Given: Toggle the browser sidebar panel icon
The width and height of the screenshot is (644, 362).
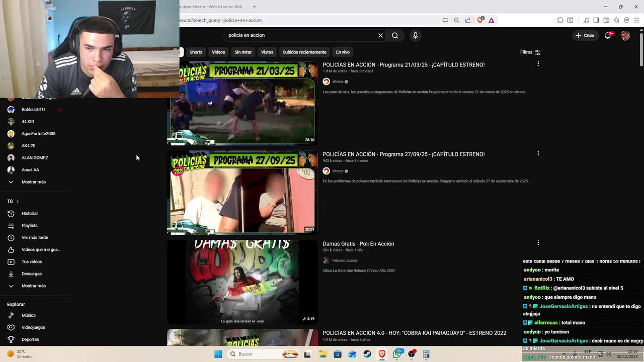Looking at the screenshot, I should tap(596, 20).
